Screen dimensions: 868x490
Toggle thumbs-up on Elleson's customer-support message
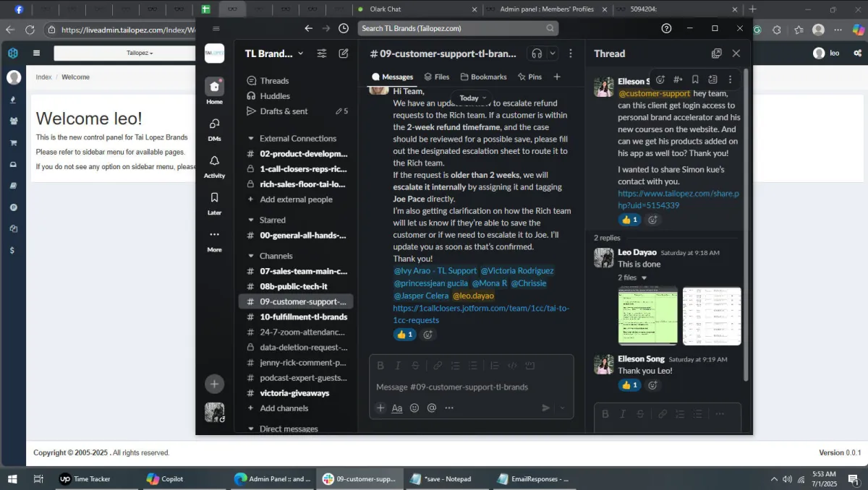pos(629,220)
